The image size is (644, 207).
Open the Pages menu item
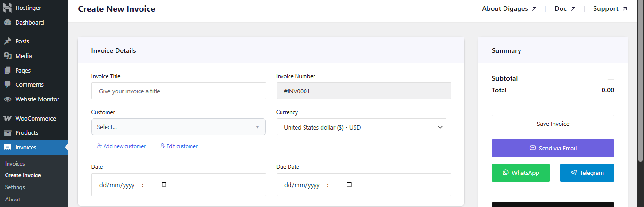(34, 70)
